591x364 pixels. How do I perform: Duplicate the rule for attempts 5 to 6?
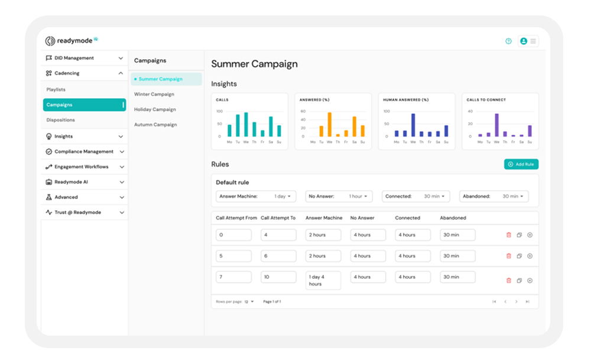[x=519, y=256]
